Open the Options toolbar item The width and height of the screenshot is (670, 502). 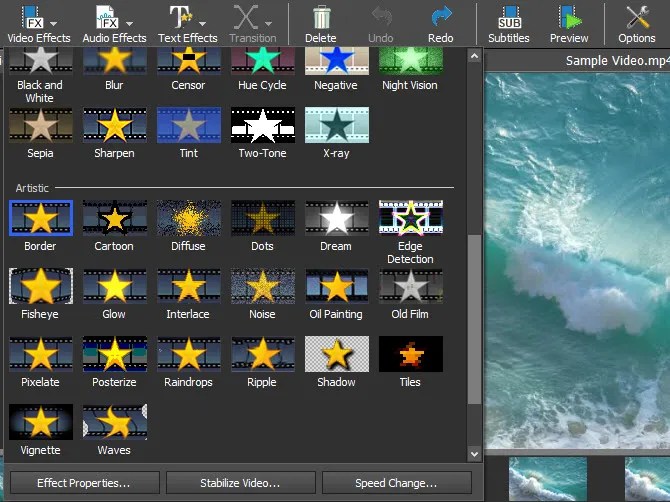point(637,23)
